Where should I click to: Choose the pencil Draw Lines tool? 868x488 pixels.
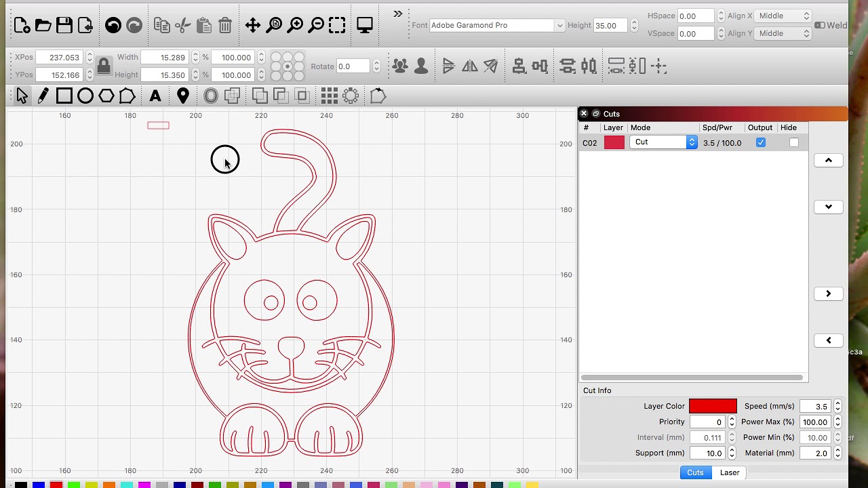pos(43,96)
